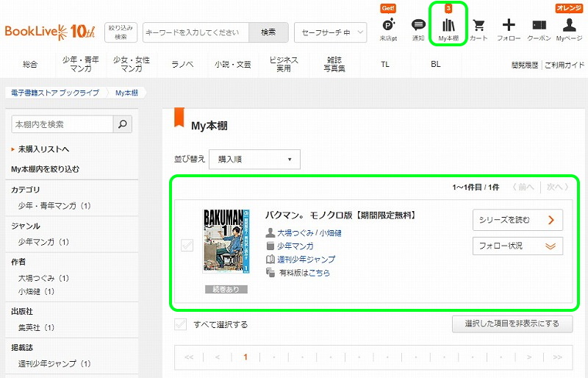Filter by magazine 週刊少年ジャンプ (1)
Screen dimensions: 588x378
pos(54,364)
